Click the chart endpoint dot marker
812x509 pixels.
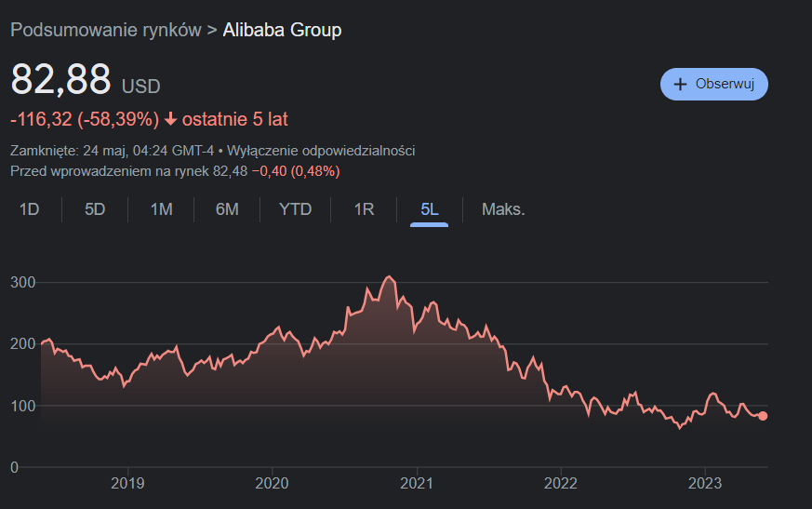pos(763,416)
